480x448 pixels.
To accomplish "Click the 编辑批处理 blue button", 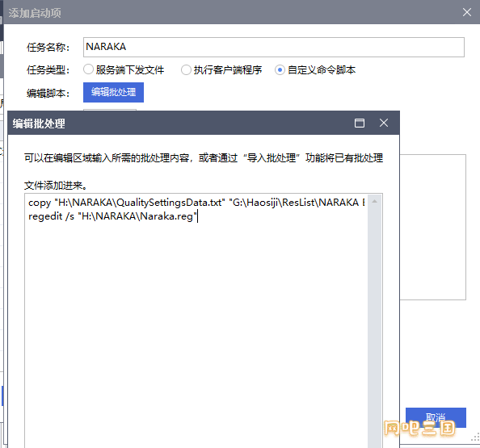I will 113,92.
